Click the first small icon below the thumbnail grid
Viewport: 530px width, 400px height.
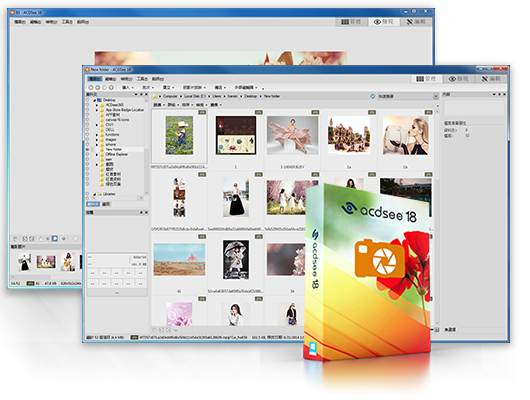pos(154,329)
